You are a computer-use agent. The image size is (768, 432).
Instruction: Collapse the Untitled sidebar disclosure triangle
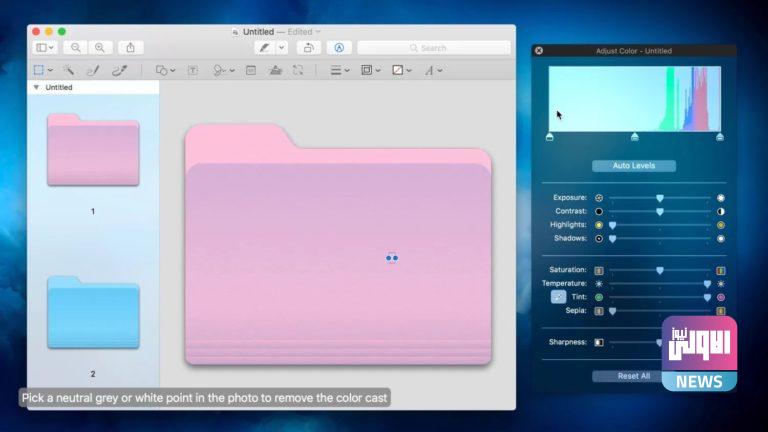pos(37,88)
